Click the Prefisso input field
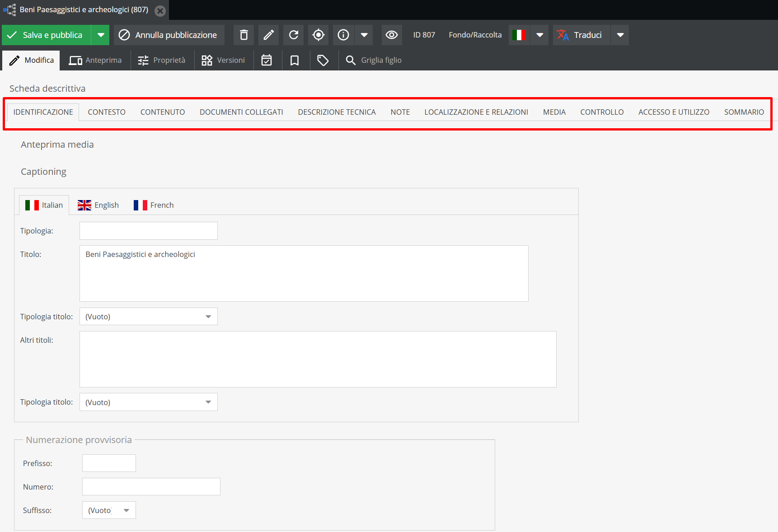 [x=109, y=463]
